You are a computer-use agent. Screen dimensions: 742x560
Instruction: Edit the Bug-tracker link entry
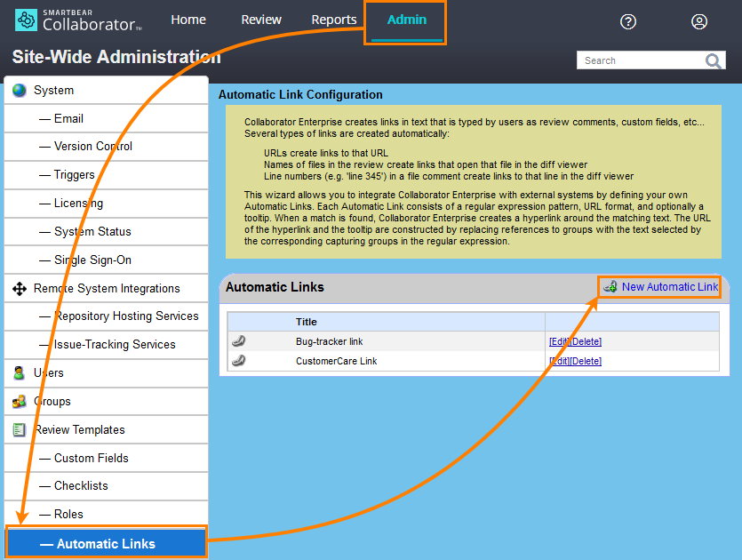[x=558, y=341]
